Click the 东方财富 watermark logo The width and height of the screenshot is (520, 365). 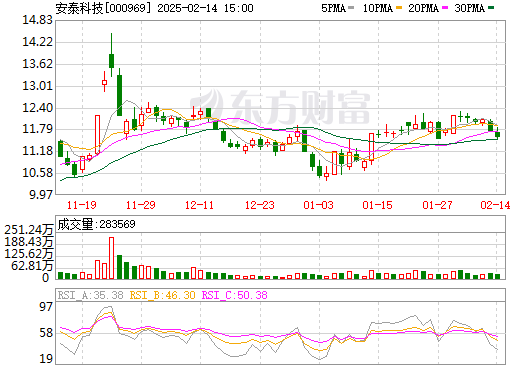(x=280, y=107)
